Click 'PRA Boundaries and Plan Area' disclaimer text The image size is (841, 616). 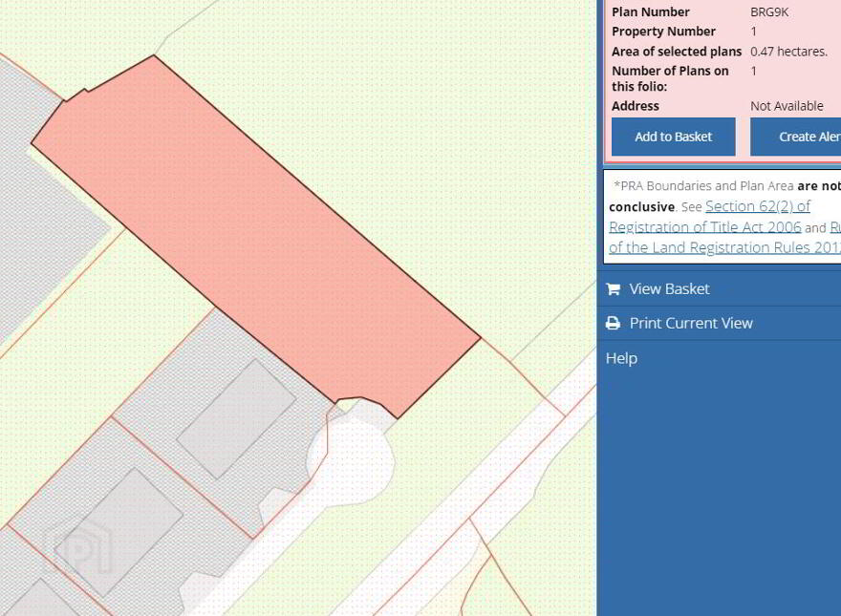coord(703,186)
